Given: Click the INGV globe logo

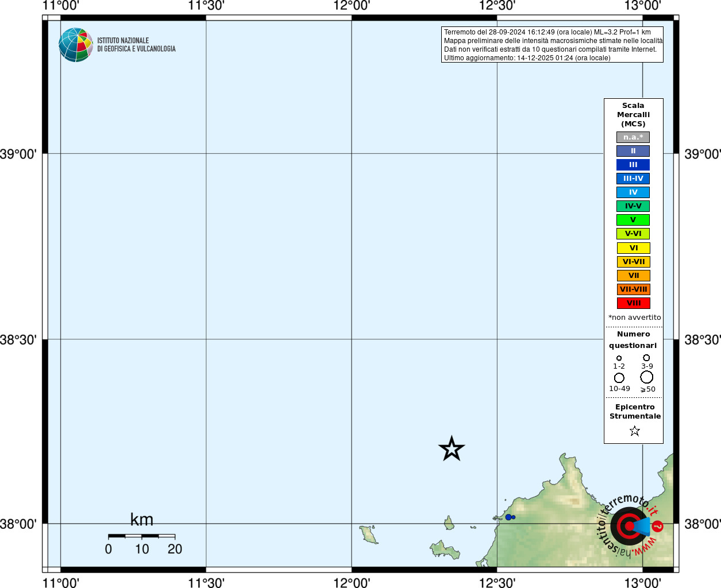Looking at the screenshot, I should coord(76,45).
